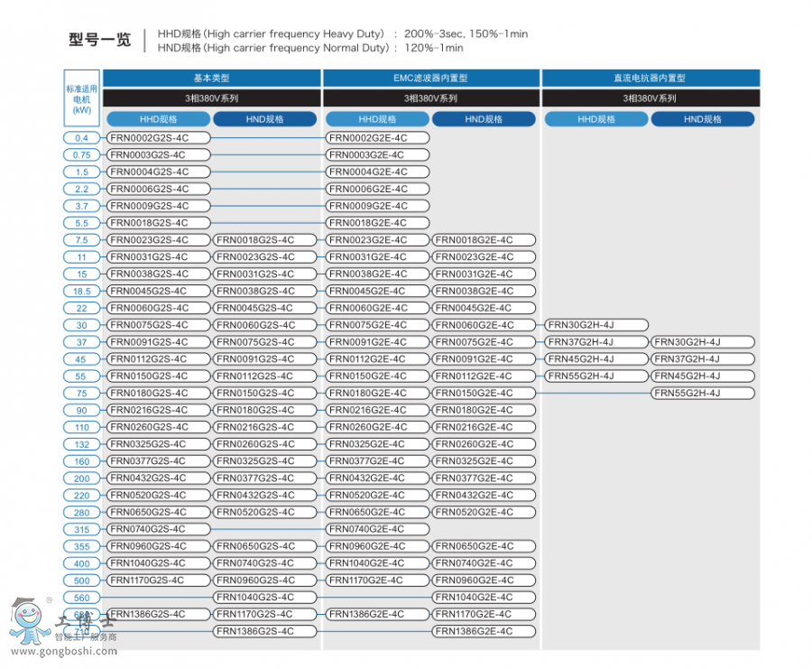
Task: Click the Gongboshi robot mascot logo
Action: (29, 619)
